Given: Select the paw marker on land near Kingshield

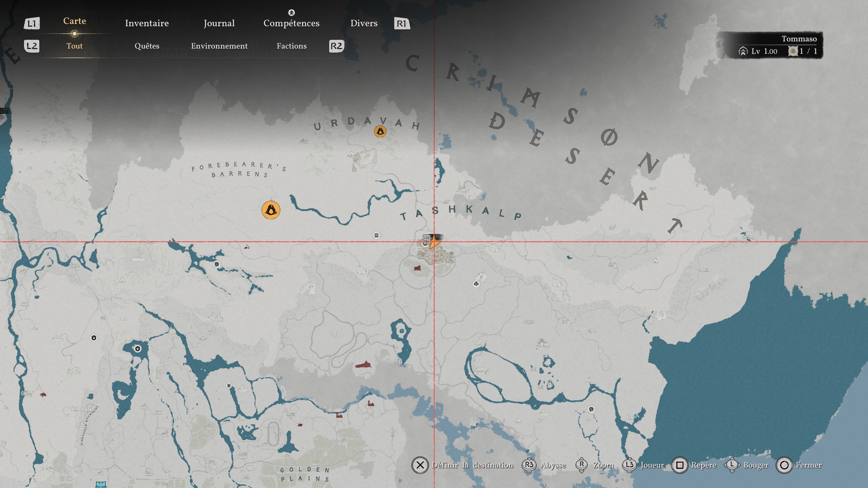Looking at the screenshot, I should pos(94,338).
